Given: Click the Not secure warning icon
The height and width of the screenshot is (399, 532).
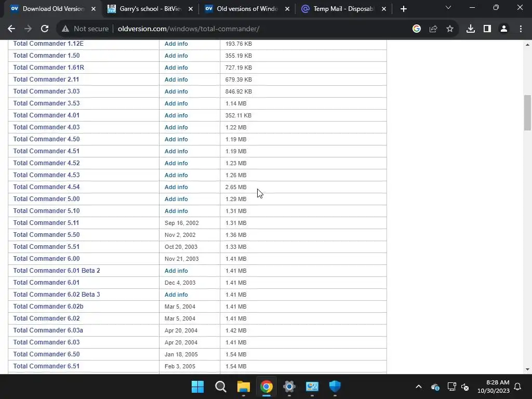Looking at the screenshot, I should [x=65, y=29].
